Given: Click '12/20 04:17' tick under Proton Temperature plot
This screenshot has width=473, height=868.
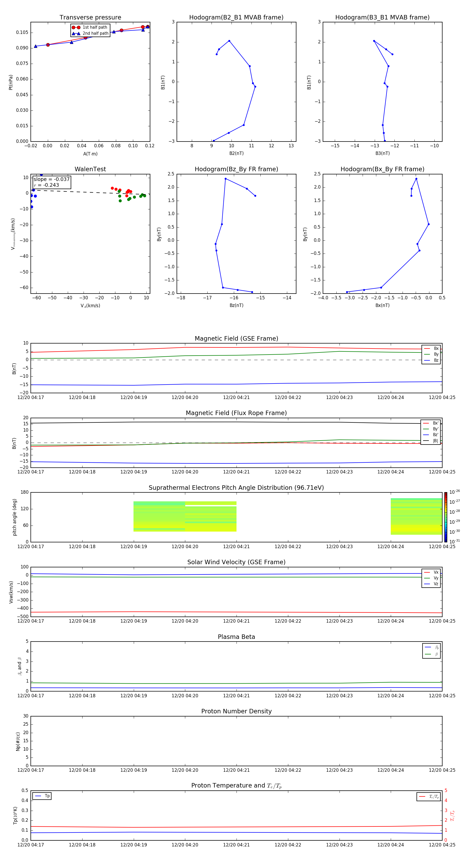Looking at the screenshot, I should click(x=31, y=845).
